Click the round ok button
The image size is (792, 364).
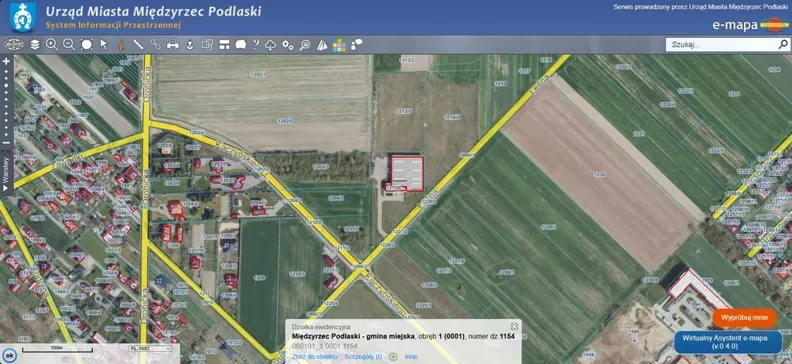tap(9, 355)
